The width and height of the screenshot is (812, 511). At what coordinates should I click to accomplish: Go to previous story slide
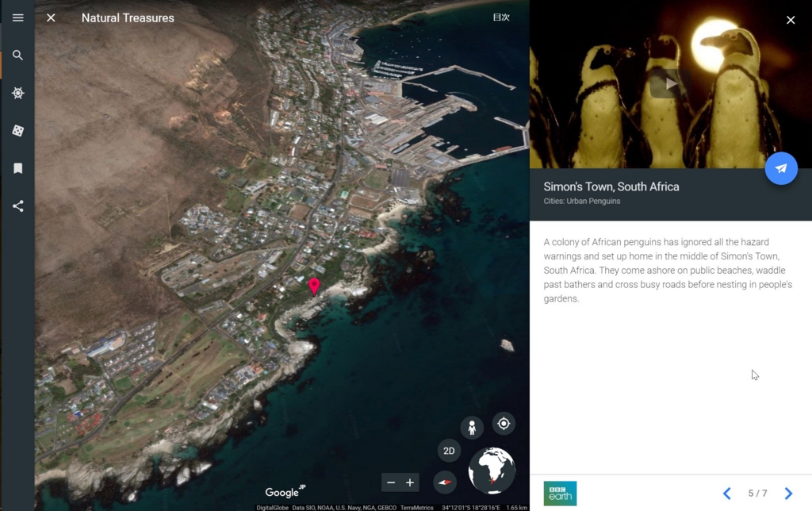[727, 494]
